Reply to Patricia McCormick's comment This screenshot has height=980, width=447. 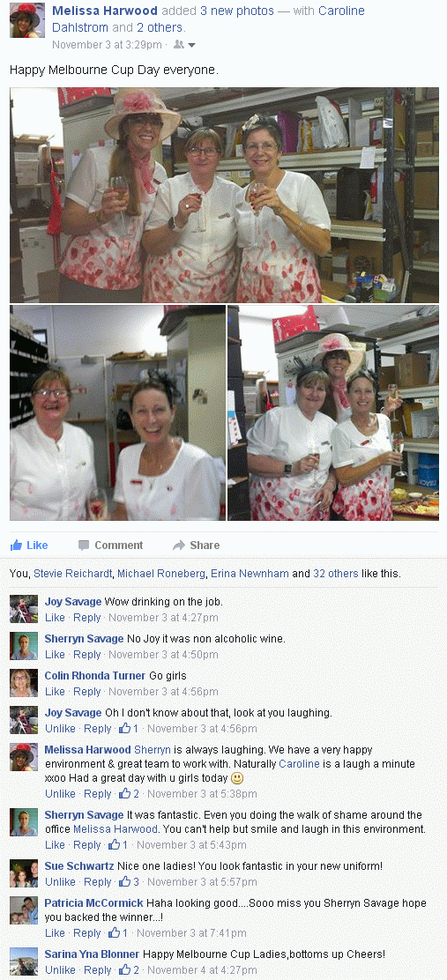[x=87, y=933]
